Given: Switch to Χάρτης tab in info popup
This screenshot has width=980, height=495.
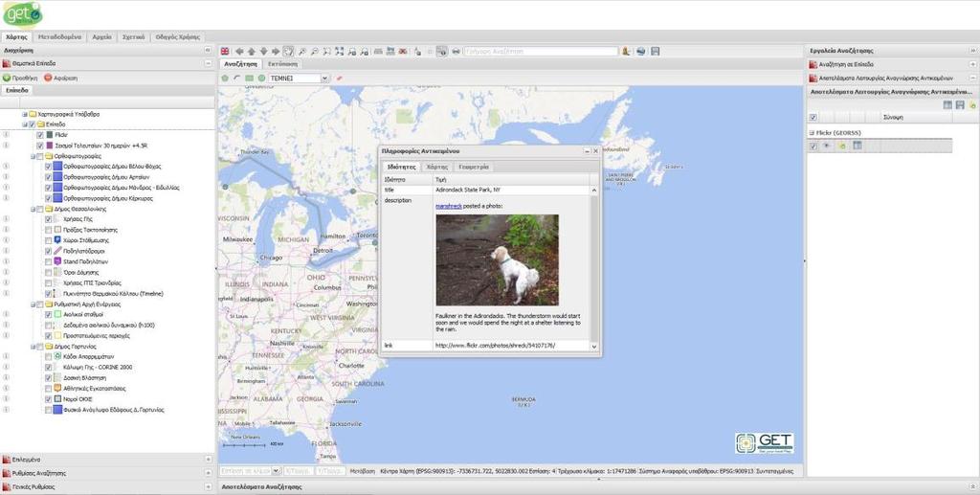Looking at the screenshot, I should [436, 167].
